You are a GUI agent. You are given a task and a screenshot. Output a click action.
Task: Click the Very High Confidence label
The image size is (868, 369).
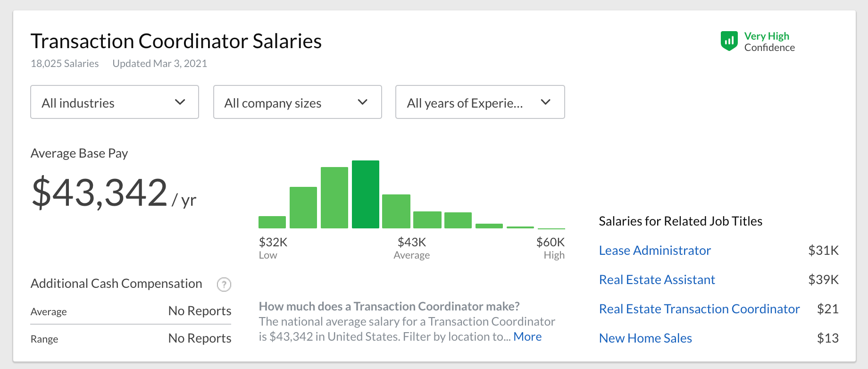point(769,42)
